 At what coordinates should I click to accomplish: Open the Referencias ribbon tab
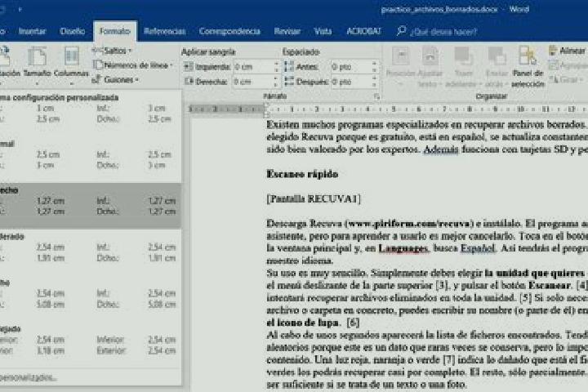click(x=165, y=31)
